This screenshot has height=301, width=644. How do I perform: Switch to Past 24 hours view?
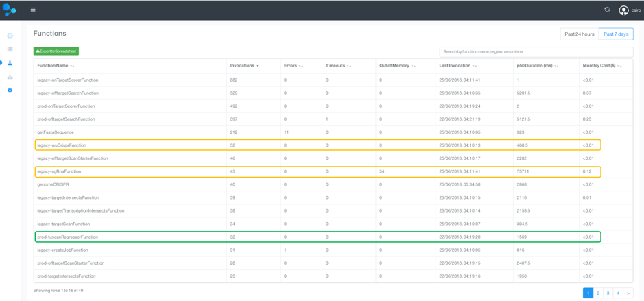point(579,34)
